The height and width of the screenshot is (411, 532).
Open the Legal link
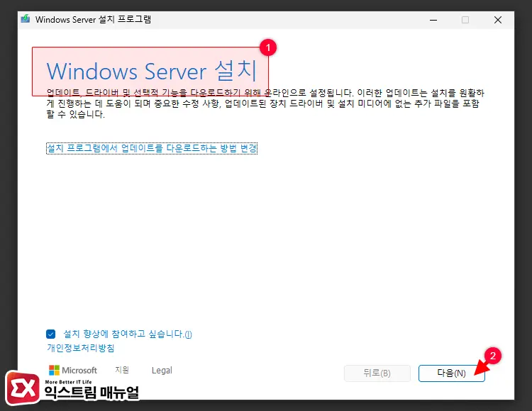tap(162, 371)
